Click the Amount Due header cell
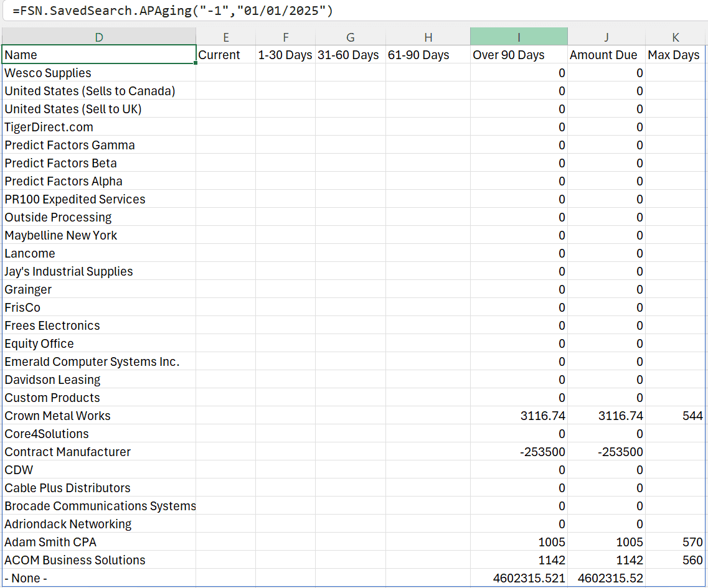This screenshot has height=588, width=708. coord(607,55)
